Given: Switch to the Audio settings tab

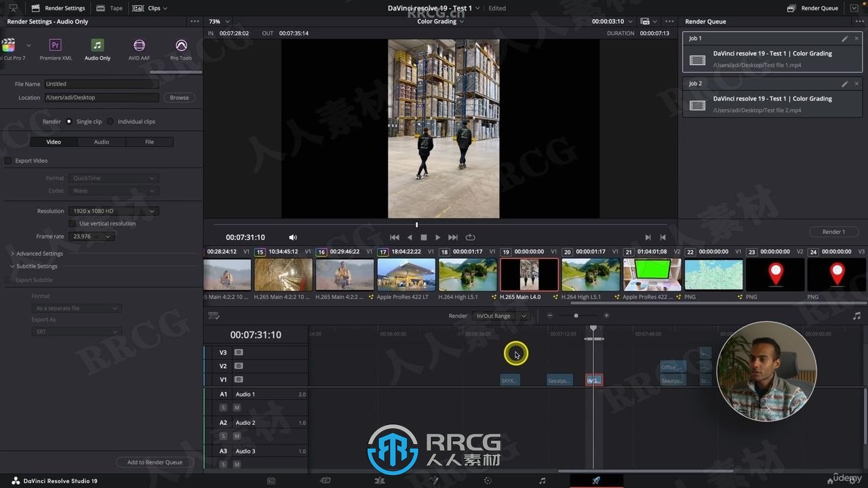Looking at the screenshot, I should tap(102, 142).
